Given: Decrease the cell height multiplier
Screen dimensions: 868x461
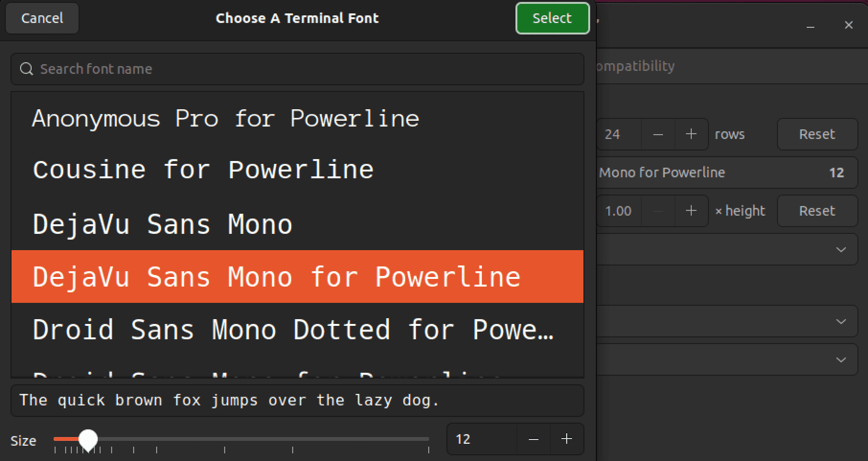Looking at the screenshot, I should click(x=658, y=210).
